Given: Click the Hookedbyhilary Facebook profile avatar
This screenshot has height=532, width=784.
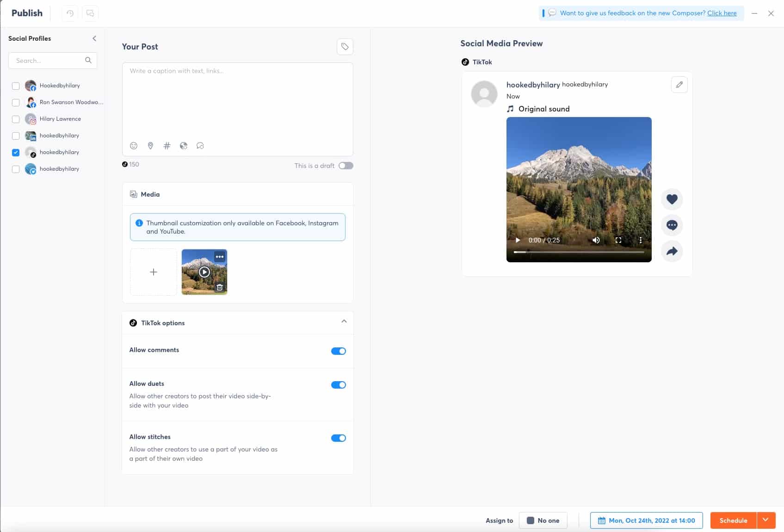Looking at the screenshot, I should click(31, 86).
